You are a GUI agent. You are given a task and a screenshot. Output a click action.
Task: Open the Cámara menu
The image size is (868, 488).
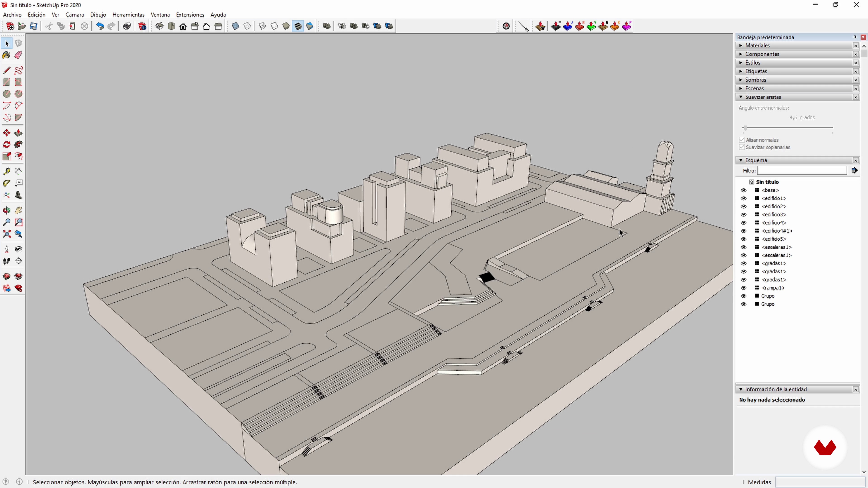coord(74,15)
